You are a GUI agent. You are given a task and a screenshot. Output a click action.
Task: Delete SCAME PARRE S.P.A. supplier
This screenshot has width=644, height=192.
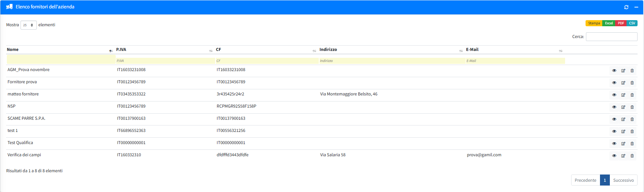coord(632,119)
